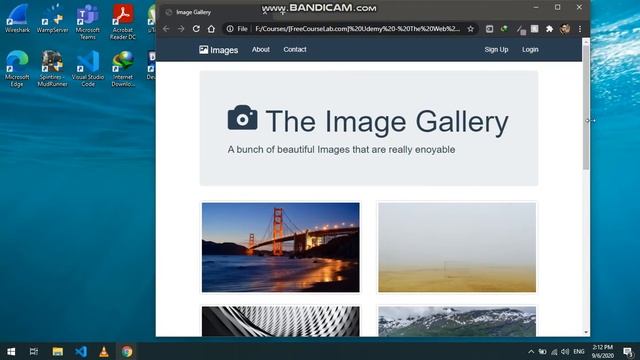This screenshot has height=360, width=640.
Task: Open the About nav link
Action: point(261,49)
